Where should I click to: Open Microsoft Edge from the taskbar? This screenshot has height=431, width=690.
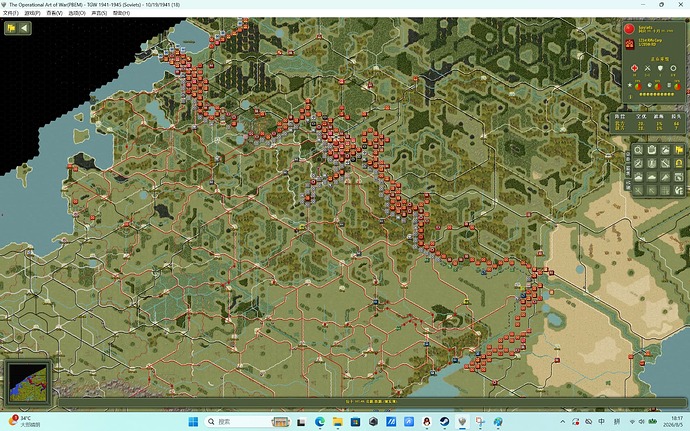pyautogui.click(x=319, y=422)
